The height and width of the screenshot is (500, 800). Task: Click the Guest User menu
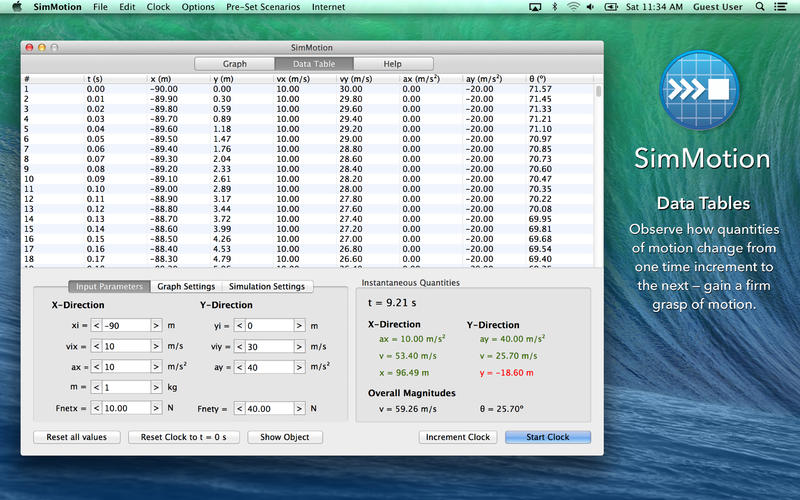[x=717, y=7]
